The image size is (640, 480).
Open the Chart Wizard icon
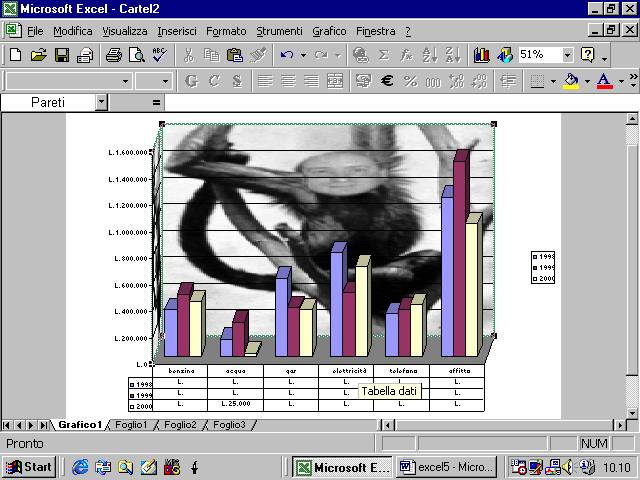pyautogui.click(x=482, y=55)
